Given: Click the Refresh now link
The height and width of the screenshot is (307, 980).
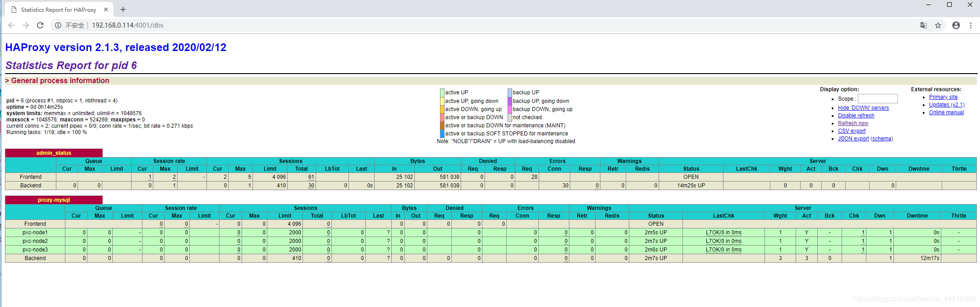Looking at the screenshot, I should [x=853, y=123].
